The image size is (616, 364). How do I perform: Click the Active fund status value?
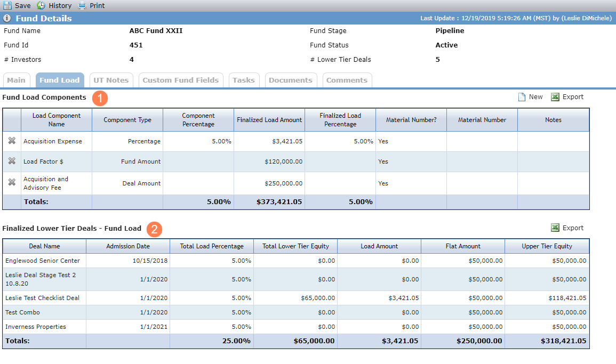pos(447,45)
